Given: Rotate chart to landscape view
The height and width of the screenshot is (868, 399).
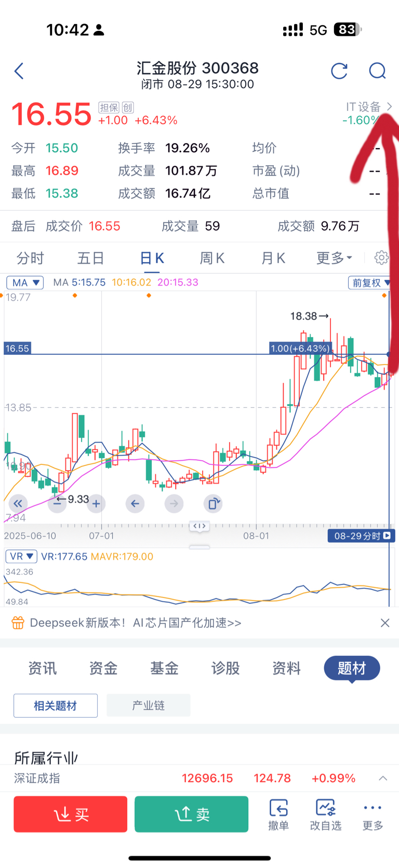Looking at the screenshot, I should (x=213, y=503).
